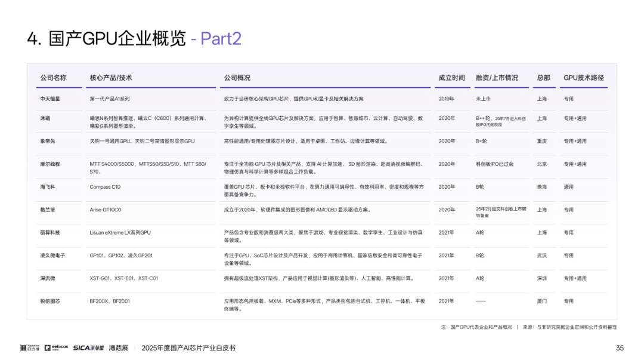Click 锐信图芯's 2021年 founding year
Viewport: 644px width, 363px height.
click(447, 302)
